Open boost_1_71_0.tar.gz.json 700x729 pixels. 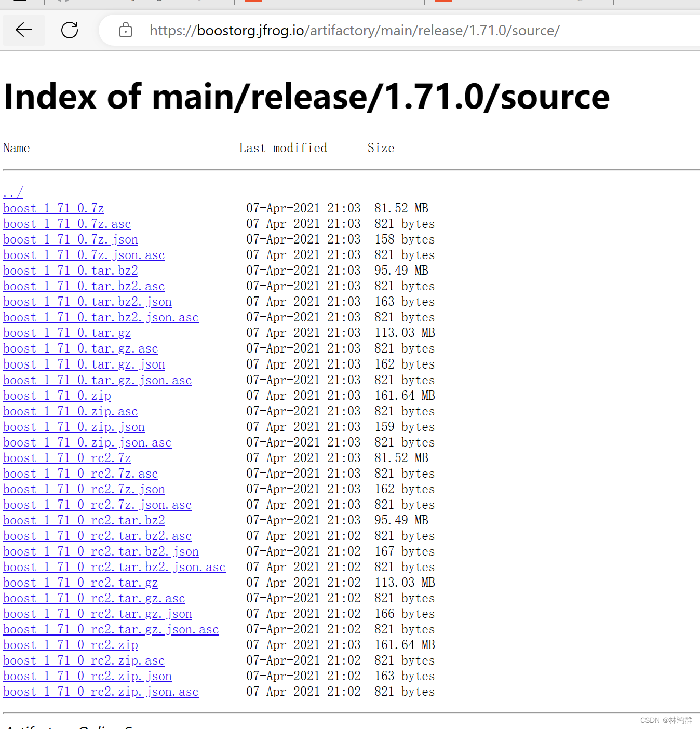(84, 365)
